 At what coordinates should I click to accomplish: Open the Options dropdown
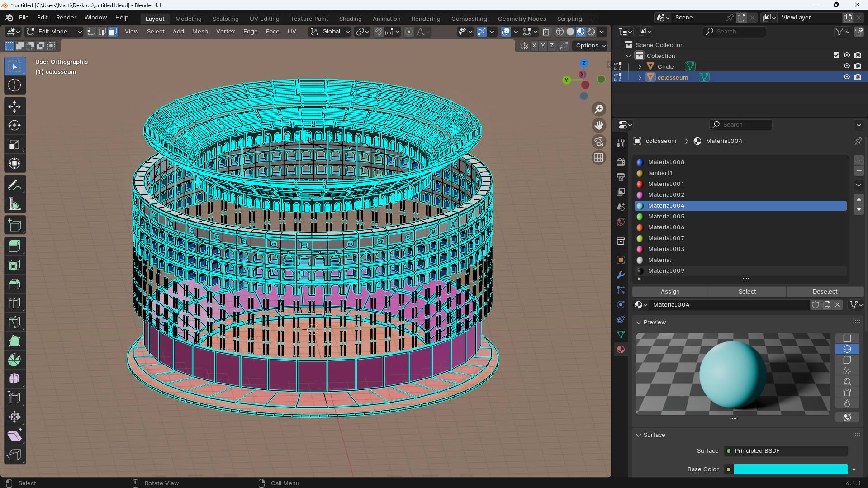click(x=590, y=46)
